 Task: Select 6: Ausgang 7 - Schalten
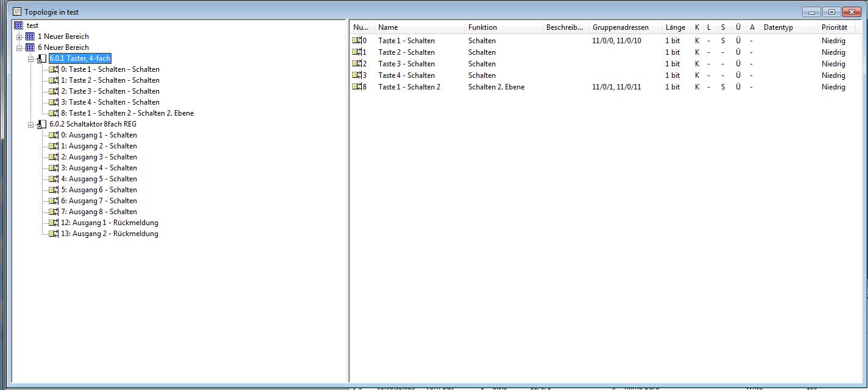pos(99,201)
